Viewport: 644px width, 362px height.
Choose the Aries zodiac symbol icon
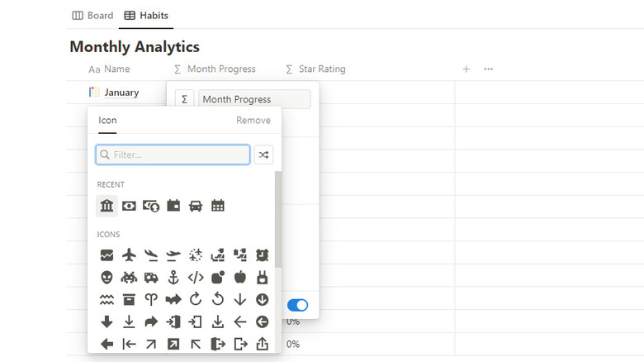pyautogui.click(x=151, y=299)
